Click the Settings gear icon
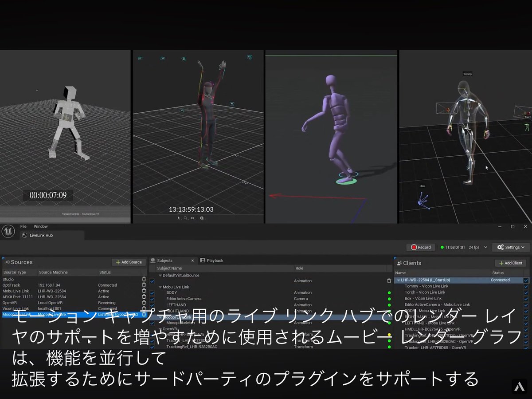 point(501,247)
